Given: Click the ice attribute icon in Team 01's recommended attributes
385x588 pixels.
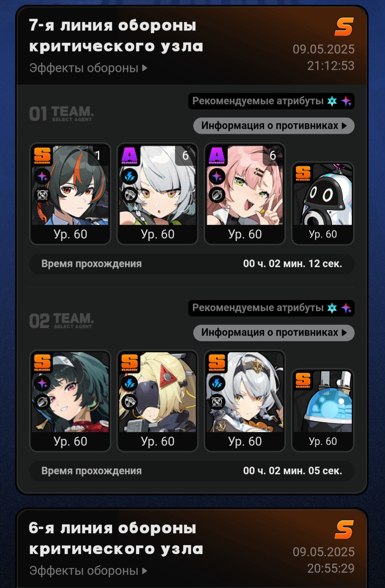Looking at the screenshot, I should click(x=332, y=101).
